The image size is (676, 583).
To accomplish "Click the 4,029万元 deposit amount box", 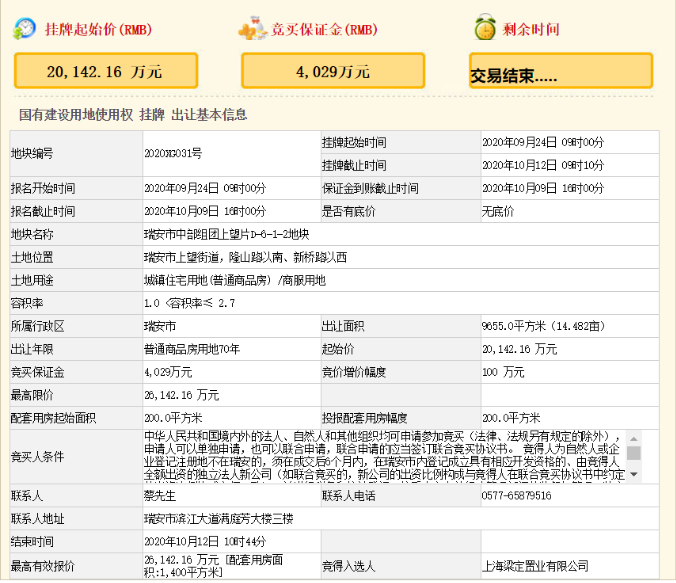I will [332, 71].
